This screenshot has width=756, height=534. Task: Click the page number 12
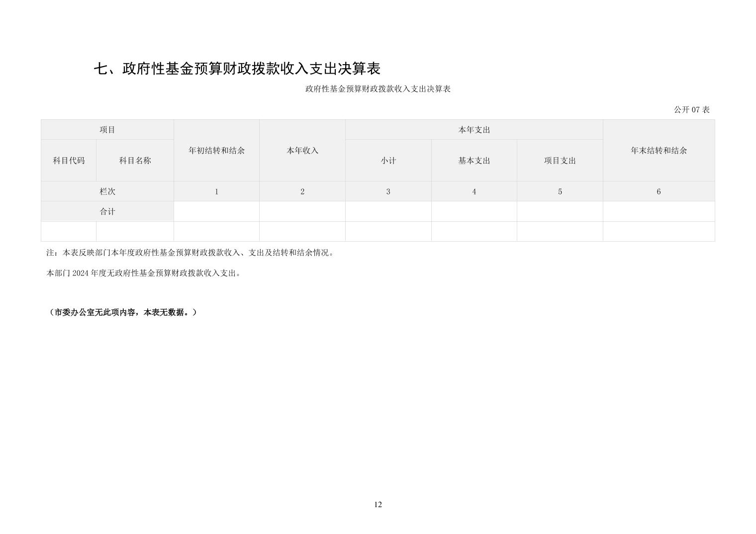(378, 505)
